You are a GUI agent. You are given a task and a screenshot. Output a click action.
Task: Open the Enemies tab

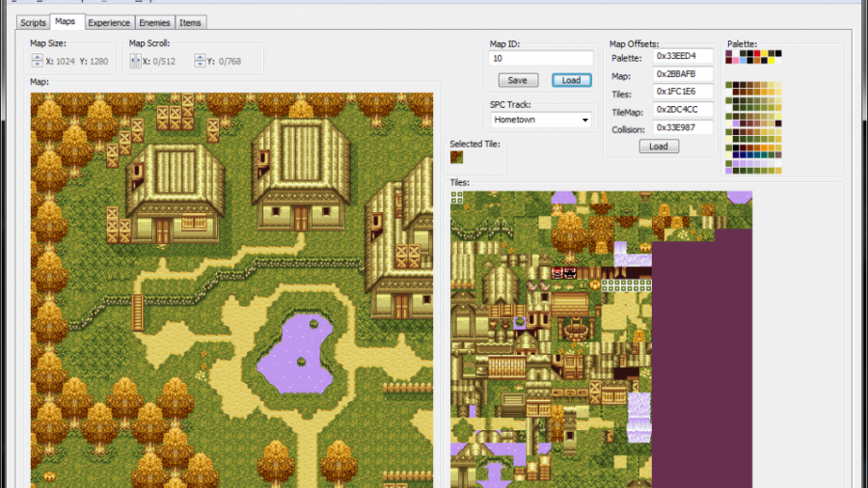coord(154,22)
